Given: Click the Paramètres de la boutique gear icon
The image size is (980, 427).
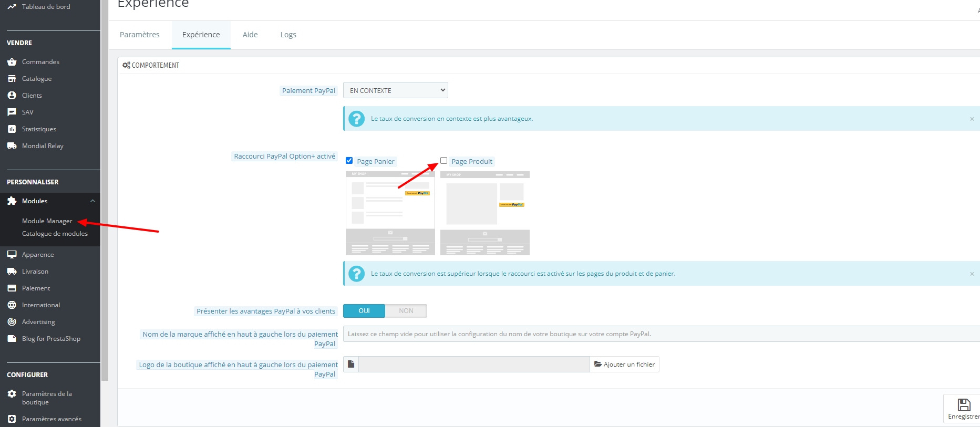Looking at the screenshot, I should (12, 394).
